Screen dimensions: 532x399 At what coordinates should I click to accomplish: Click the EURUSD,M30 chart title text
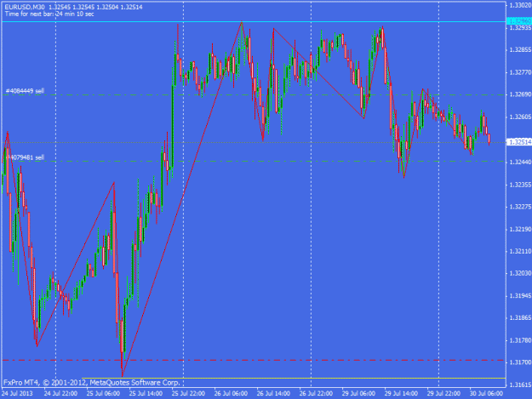click(x=25, y=7)
